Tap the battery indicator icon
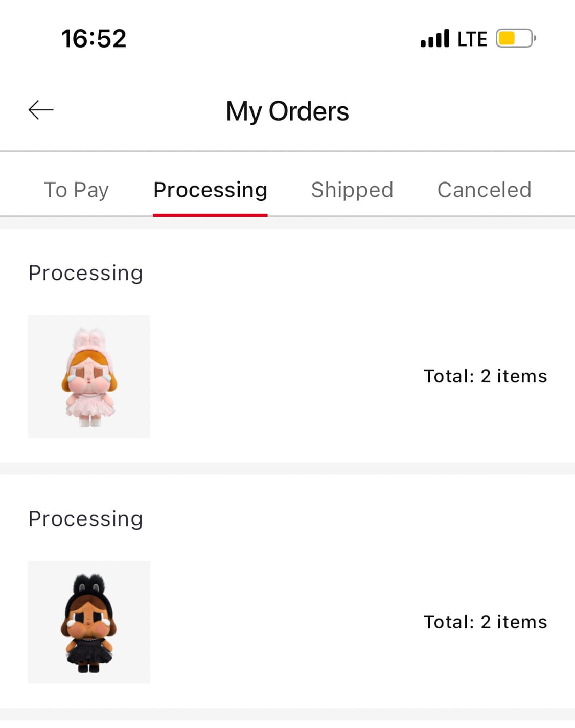This screenshot has height=728, width=575. pos(516,38)
